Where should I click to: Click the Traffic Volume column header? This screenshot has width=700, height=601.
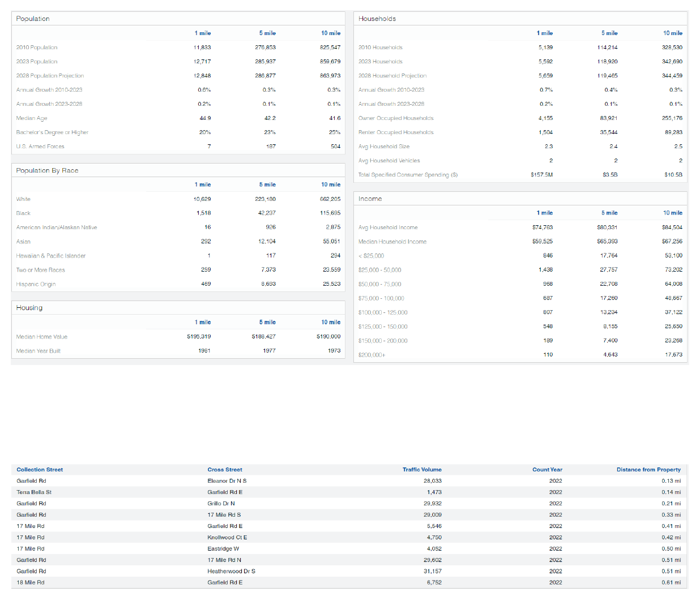click(x=421, y=470)
